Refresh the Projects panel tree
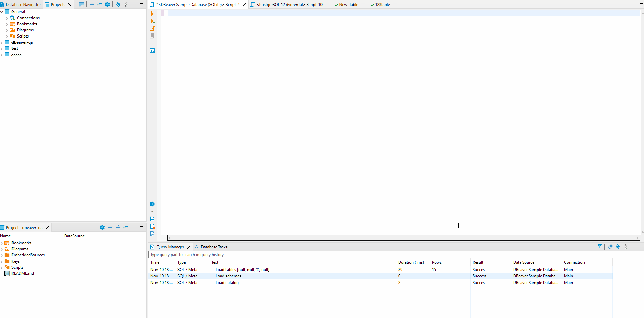644x318 pixels. tap(118, 4)
